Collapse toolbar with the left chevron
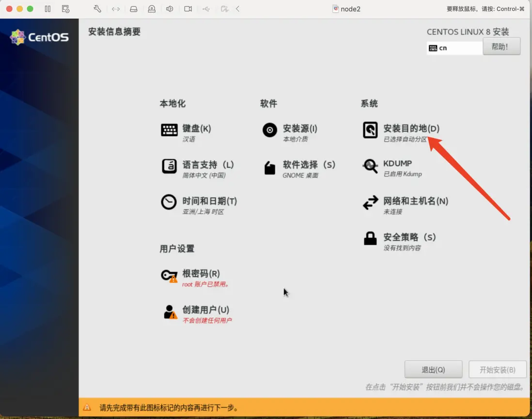 [x=238, y=9]
